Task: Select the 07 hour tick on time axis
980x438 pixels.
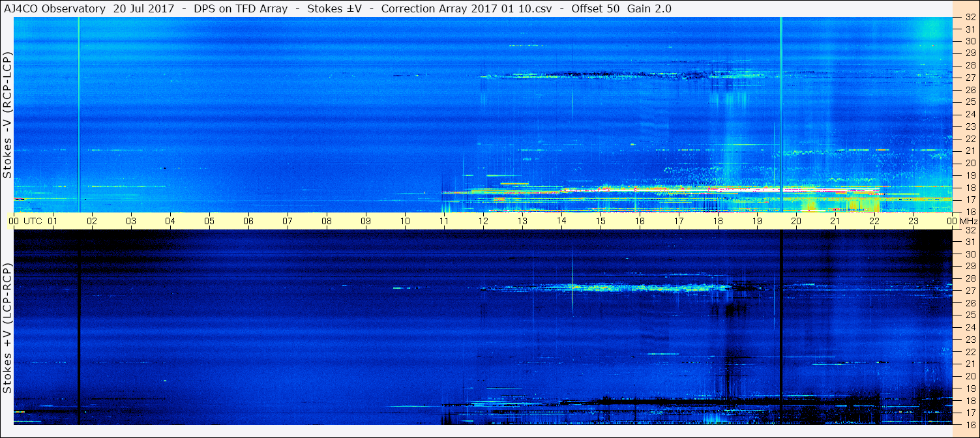Action: 288,221
